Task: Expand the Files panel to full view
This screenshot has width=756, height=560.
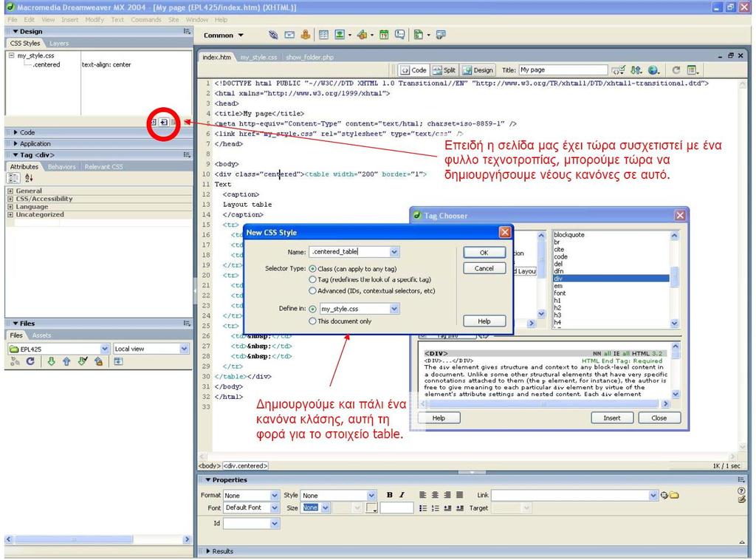Action: pyautogui.click(x=118, y=361)
